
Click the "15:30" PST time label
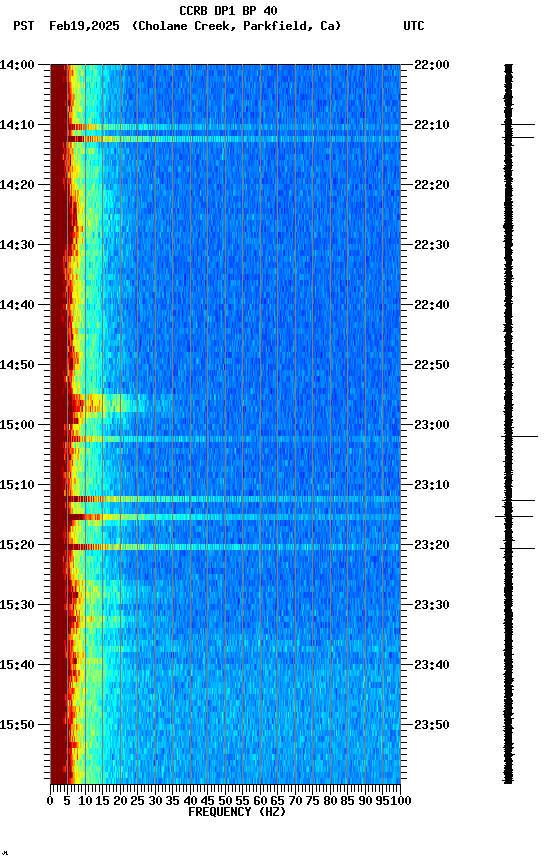(17, 606)
